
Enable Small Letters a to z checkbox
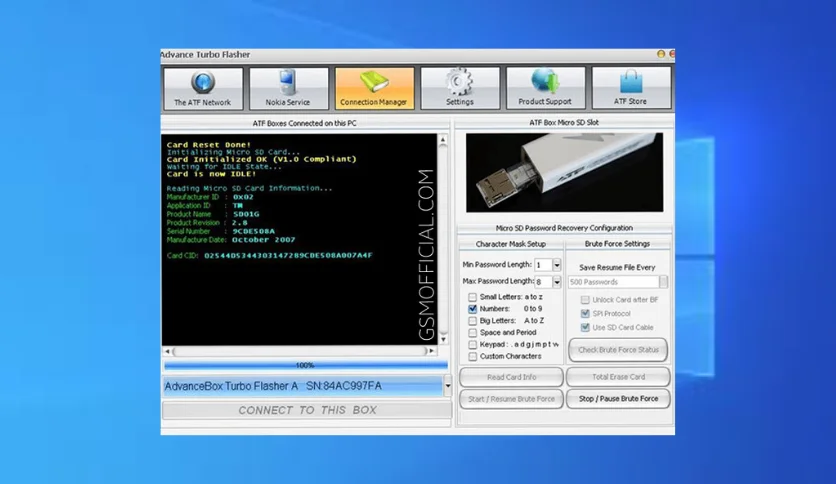tap(472, 297)
